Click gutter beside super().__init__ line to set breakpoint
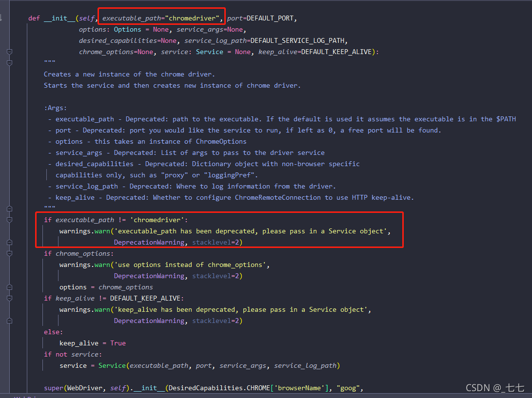532x398 pixels. 20,387
